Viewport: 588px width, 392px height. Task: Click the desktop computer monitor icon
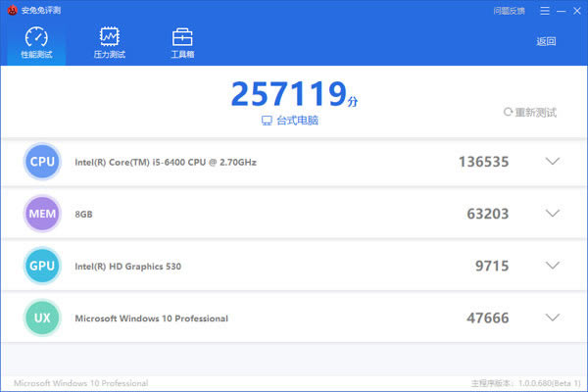267,121
